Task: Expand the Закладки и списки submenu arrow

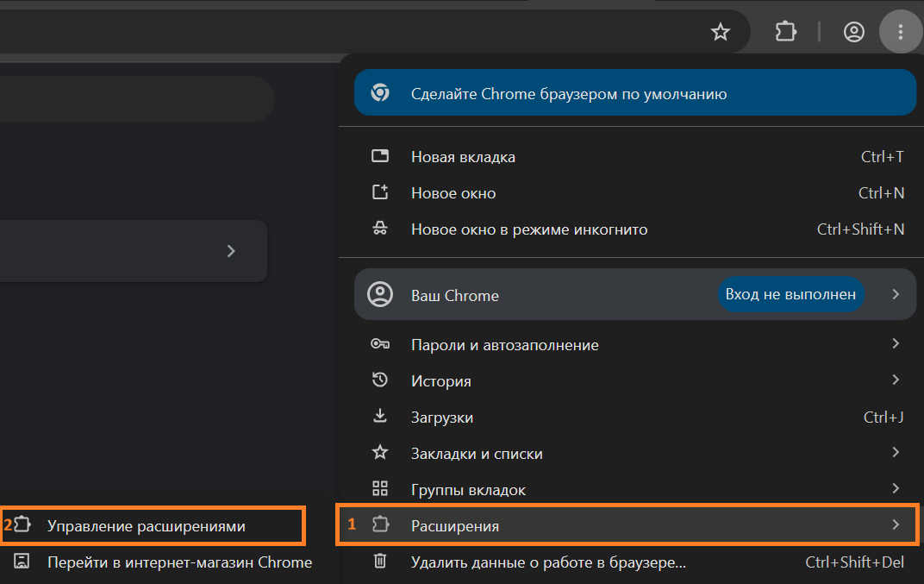Action: [x=896, y=453]
